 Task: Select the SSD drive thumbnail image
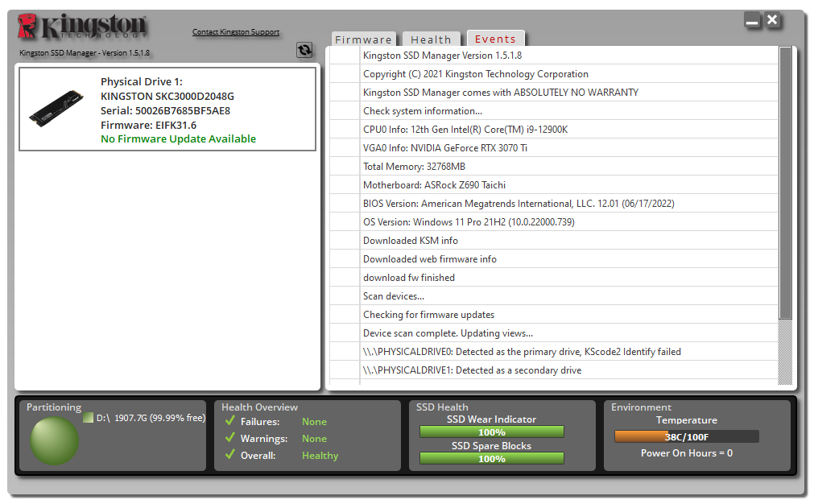(x=56, y=108)
